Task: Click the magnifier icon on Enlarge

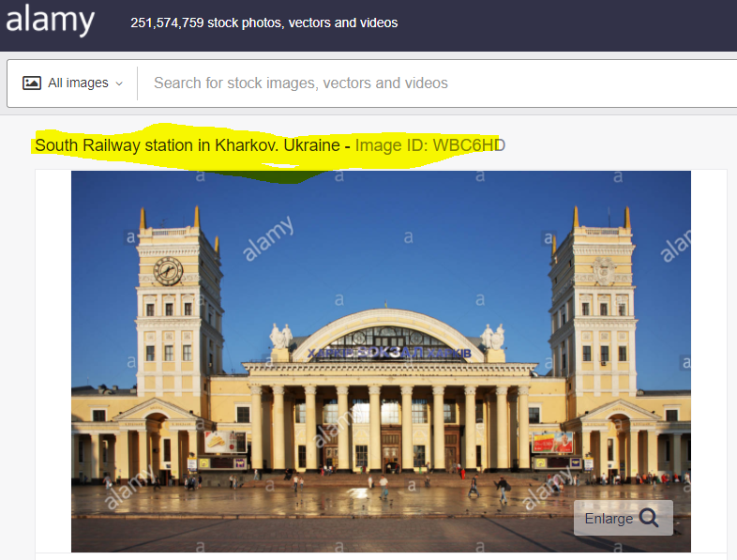Action: tap(649, 518)
